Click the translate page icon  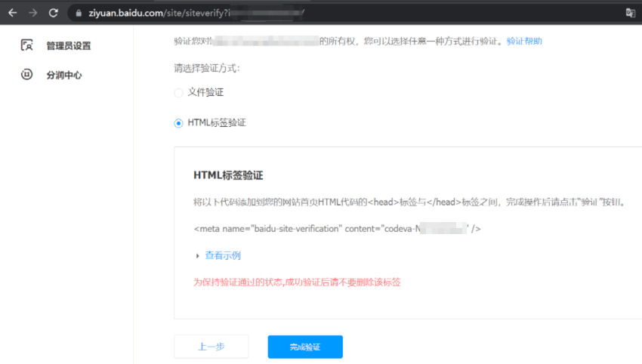630,13
